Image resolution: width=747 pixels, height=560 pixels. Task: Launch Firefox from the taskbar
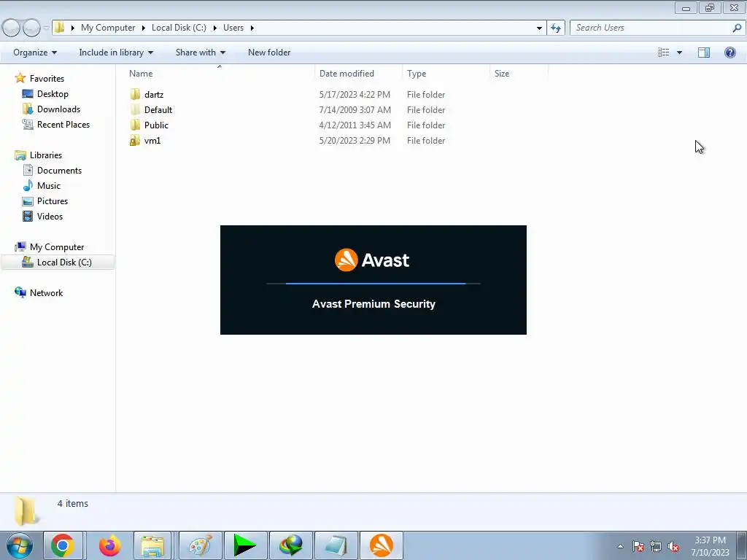point(109,545)
